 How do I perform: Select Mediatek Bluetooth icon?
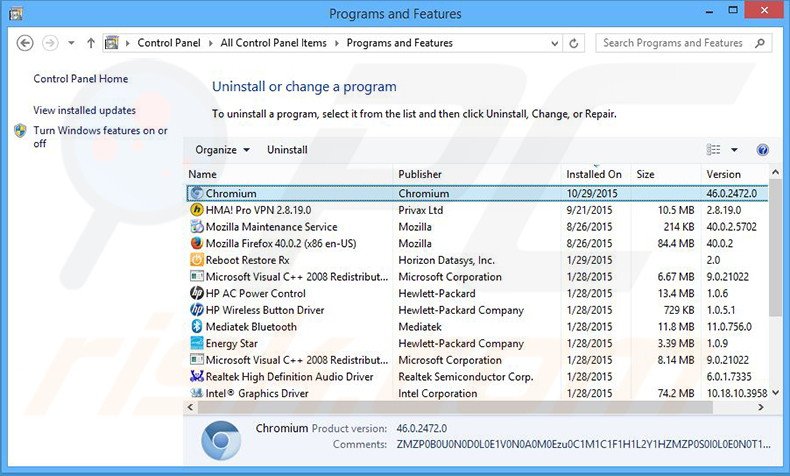(196, 326)
